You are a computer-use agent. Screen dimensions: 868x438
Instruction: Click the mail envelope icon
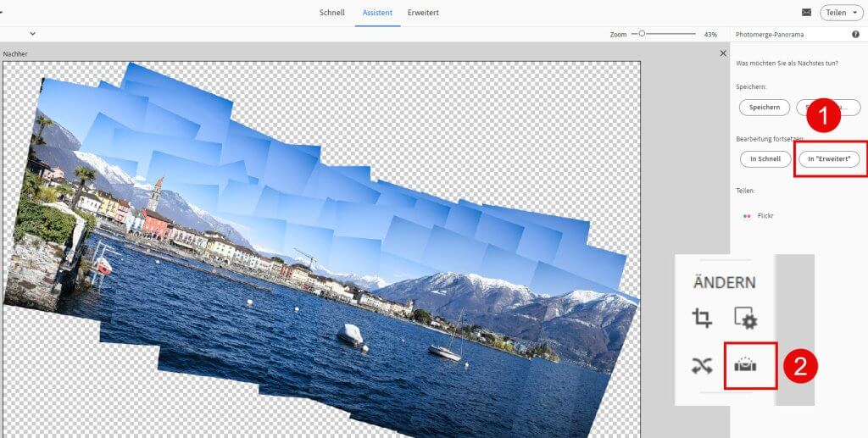806,12
